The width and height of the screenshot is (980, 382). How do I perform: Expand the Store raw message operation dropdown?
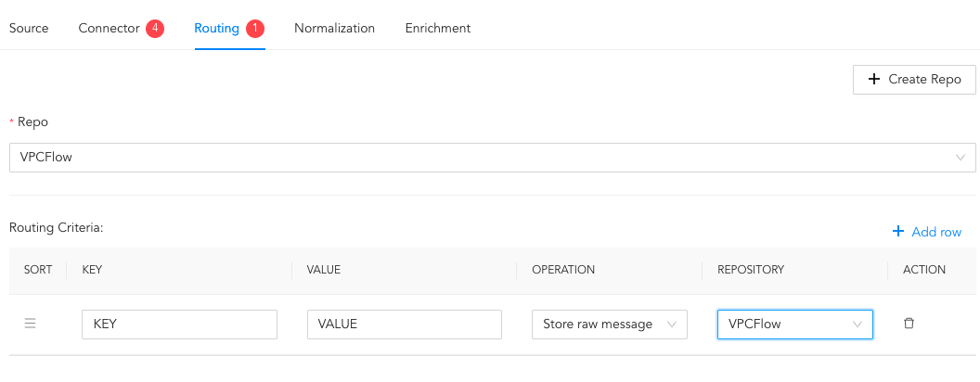click(x=609, y=324)
